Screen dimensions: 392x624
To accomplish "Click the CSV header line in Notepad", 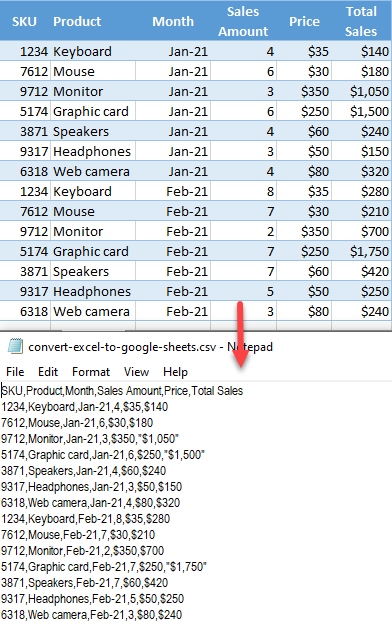I will pyautogui.click(x=122, y=391).
